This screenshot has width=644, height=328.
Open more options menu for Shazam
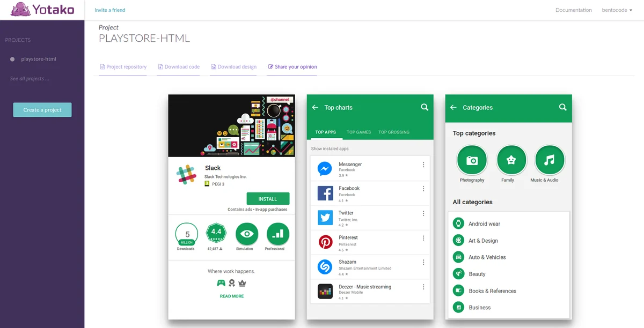pyautogui.click(x=423, y=263)
